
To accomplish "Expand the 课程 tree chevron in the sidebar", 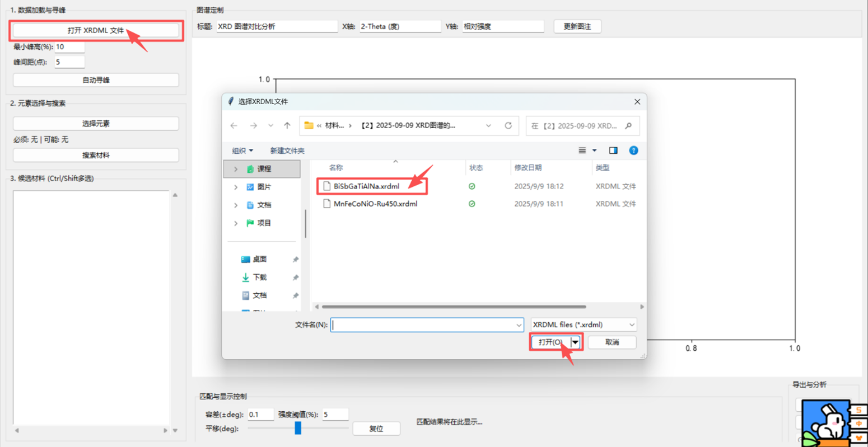I will tap(235, 168).
